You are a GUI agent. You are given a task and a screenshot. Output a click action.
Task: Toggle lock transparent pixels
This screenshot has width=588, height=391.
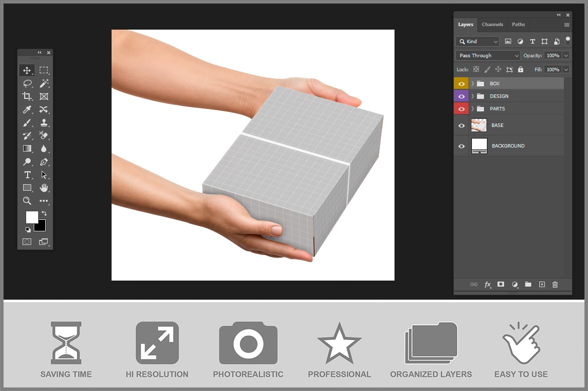tap(476, 69)
